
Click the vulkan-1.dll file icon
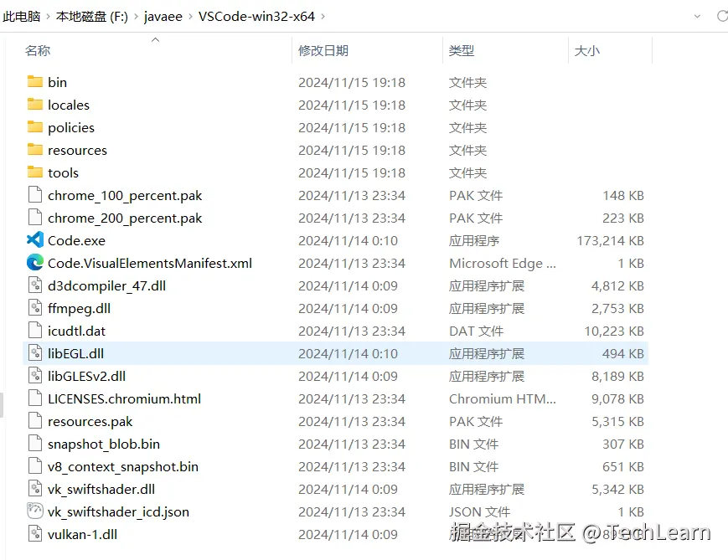35,534
